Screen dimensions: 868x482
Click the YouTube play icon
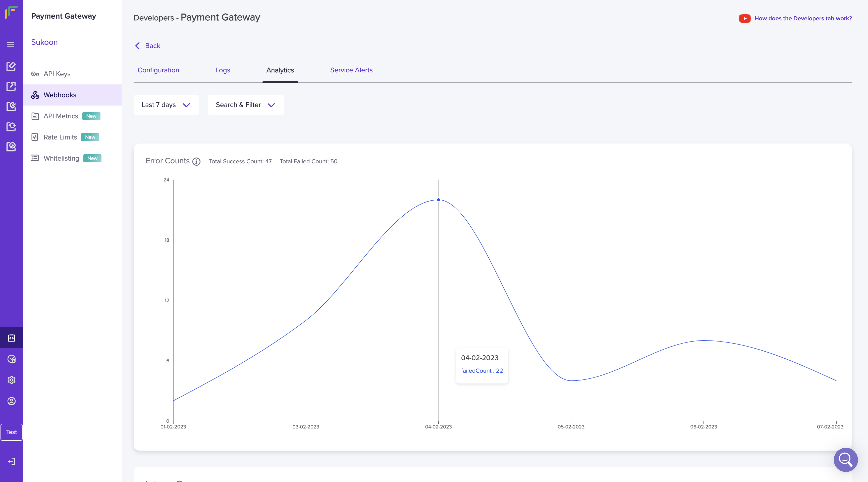744,19
